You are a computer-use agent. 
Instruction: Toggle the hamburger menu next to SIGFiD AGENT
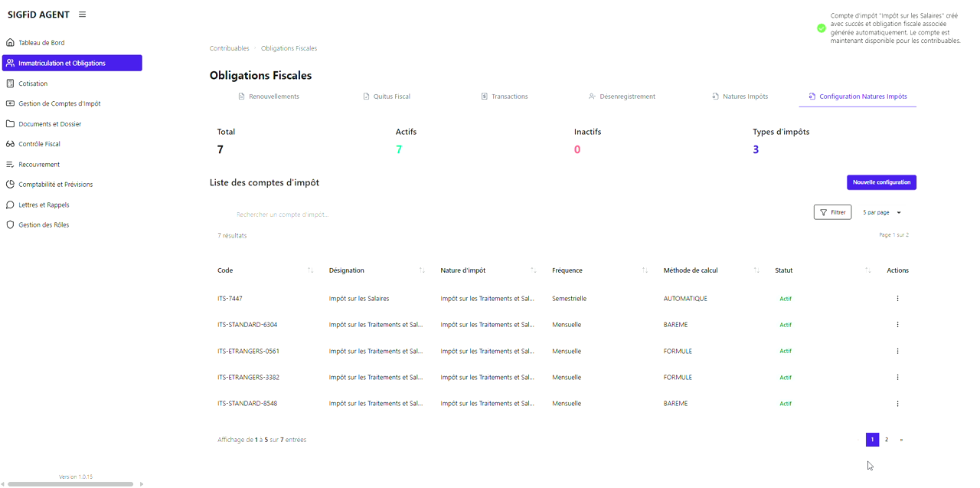coord(82,15)
